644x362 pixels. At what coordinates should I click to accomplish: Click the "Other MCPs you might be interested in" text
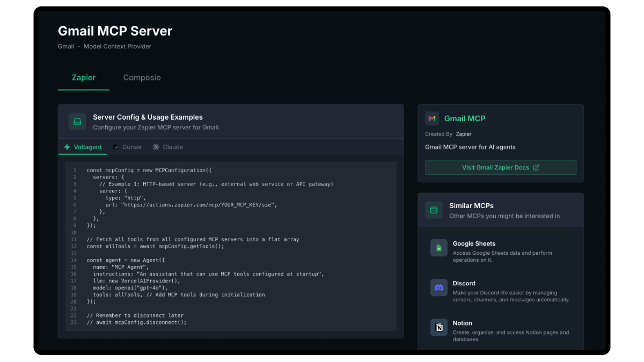pyautogui.click(x=504, y=216)
